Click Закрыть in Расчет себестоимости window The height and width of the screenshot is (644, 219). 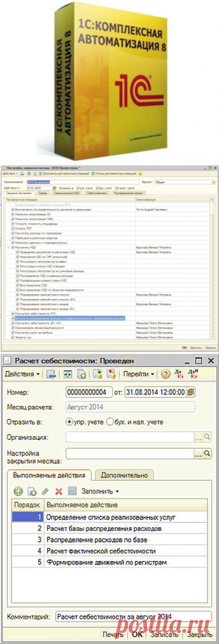pos(199,634)
